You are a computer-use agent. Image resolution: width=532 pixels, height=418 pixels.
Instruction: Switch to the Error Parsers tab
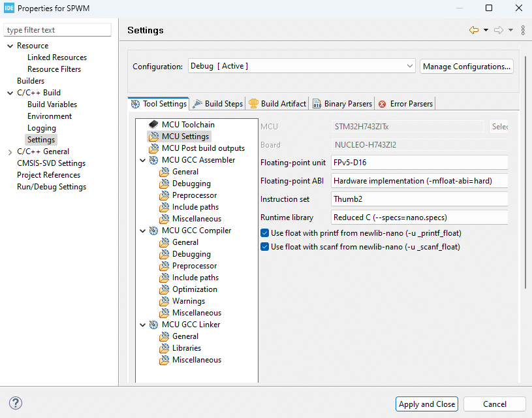(x=405, y=104)
